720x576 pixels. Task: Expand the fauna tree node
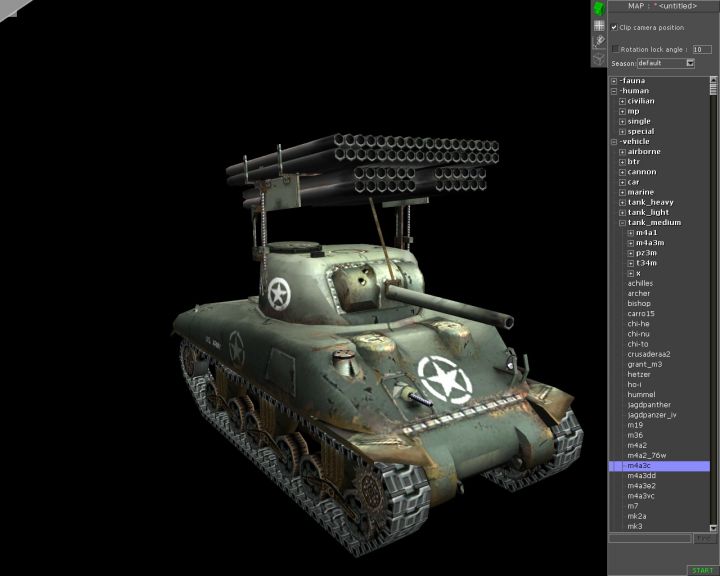pyautogui.click(x=614, y=81)
